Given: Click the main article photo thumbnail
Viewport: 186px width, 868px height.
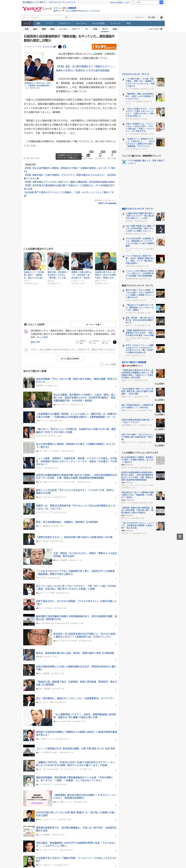Looking at the screenshot, I should coord(39,66).
